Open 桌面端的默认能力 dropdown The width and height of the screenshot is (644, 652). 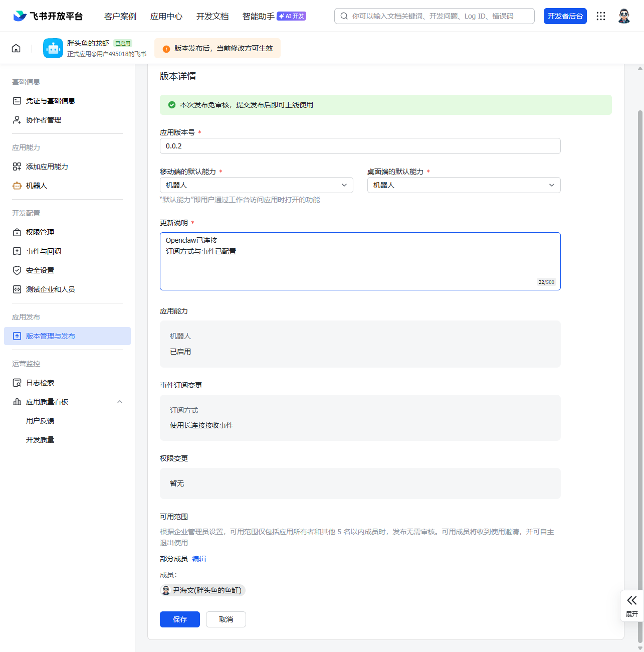464,185
